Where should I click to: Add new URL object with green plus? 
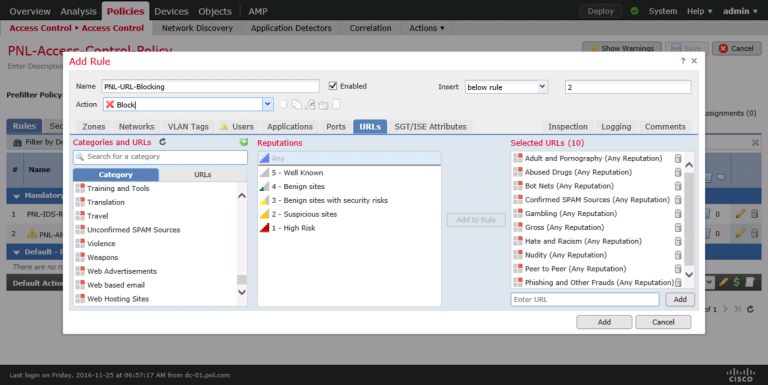point(243,142)
